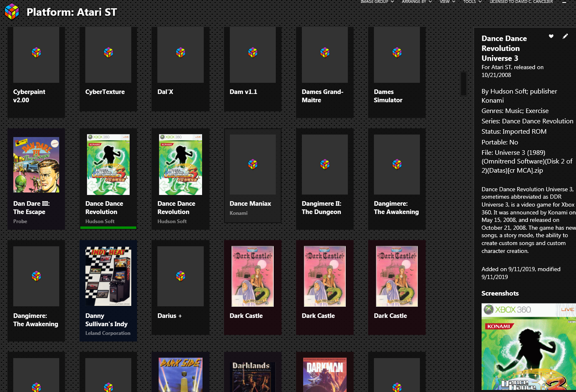Select the CyberTexture game card
This screenshot has width=576, height=392.
[108, 69]
